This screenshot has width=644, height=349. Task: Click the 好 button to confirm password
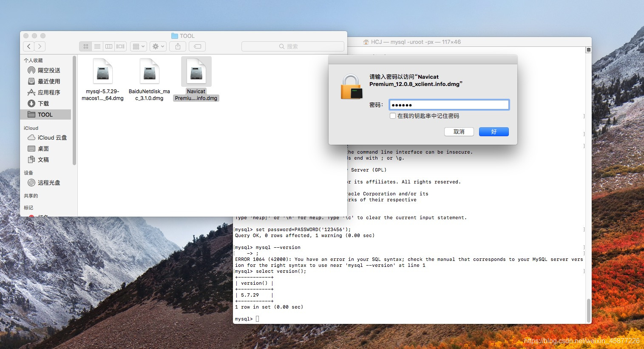494,132
